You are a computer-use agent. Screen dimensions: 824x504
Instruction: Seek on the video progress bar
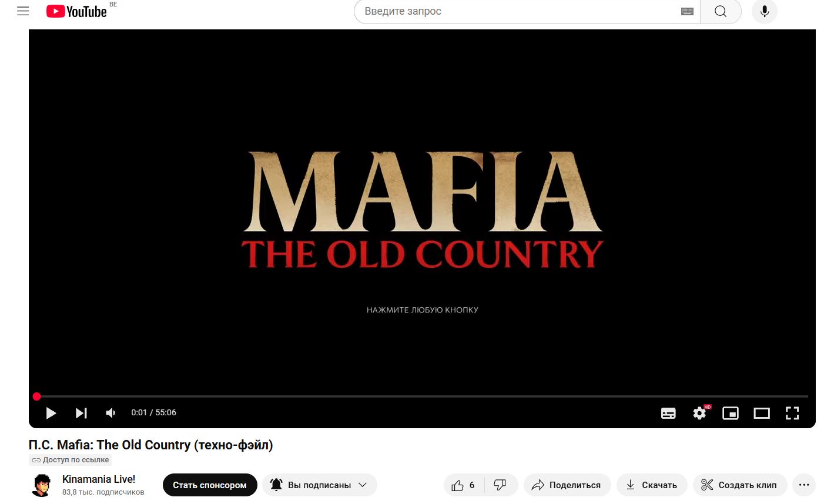pyautogui.click(x=422, y=397)
